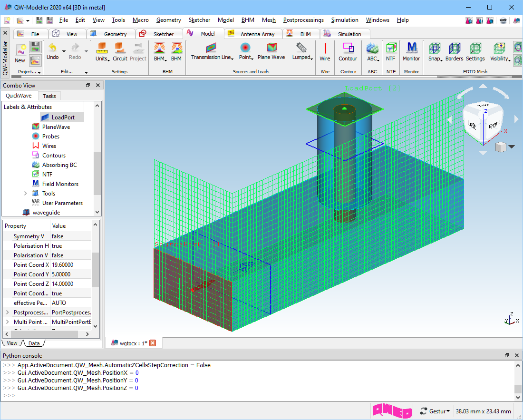The width and height of the screenshot is (523, 420).
Task: Select PlaneWave in the tree
Action: coord(51,127)
